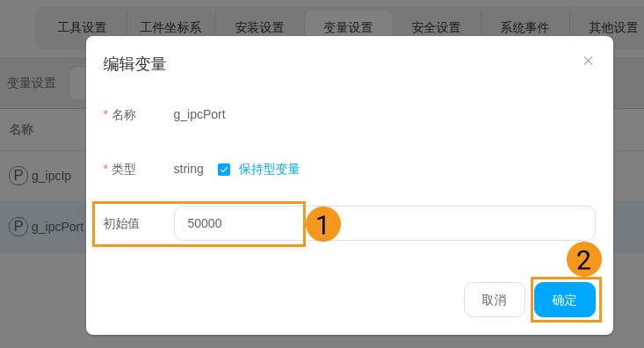Click the string type value
The height and width of the screenshot is (348, 644).
coord(188,169)
